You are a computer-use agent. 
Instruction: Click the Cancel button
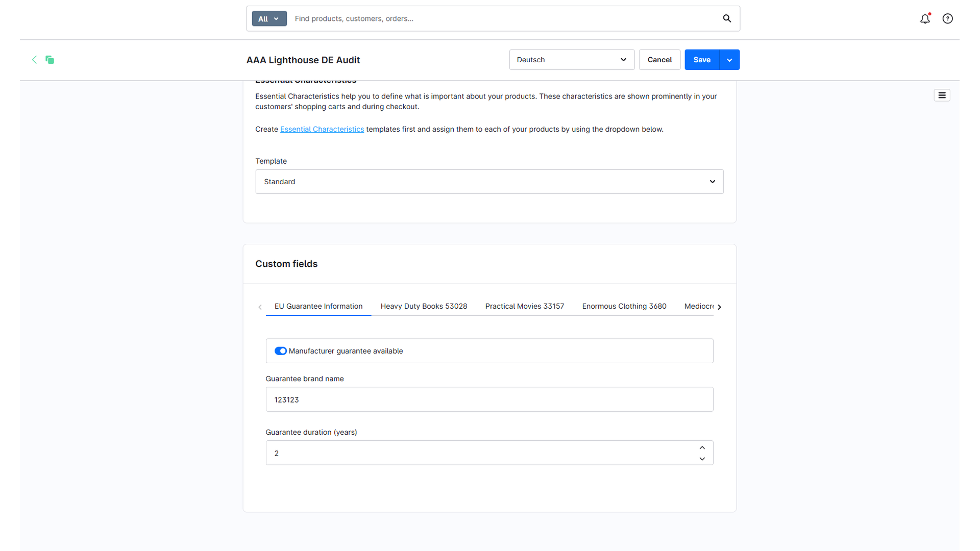pyautogui.click(x=659, y=60)
